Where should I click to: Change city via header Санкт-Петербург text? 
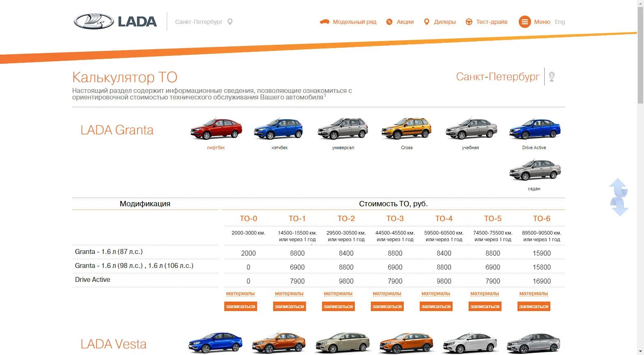click(x=199, y=22)
